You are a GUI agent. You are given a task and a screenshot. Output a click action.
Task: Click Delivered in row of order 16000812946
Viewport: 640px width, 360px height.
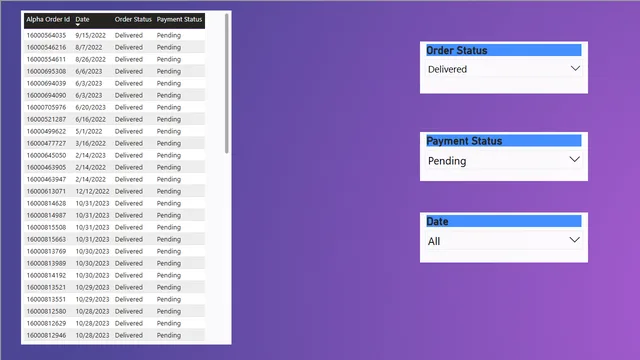pyautogui.click(x=129, y=336)
